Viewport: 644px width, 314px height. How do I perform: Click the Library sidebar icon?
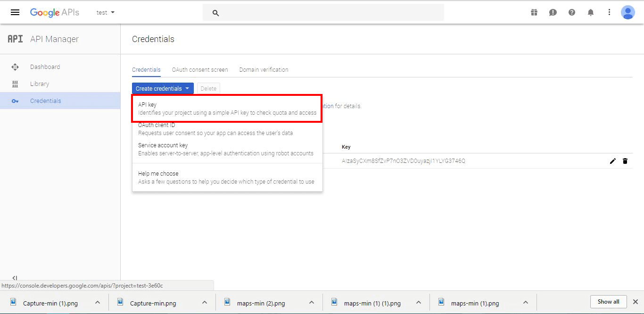(x=15, y=84)
